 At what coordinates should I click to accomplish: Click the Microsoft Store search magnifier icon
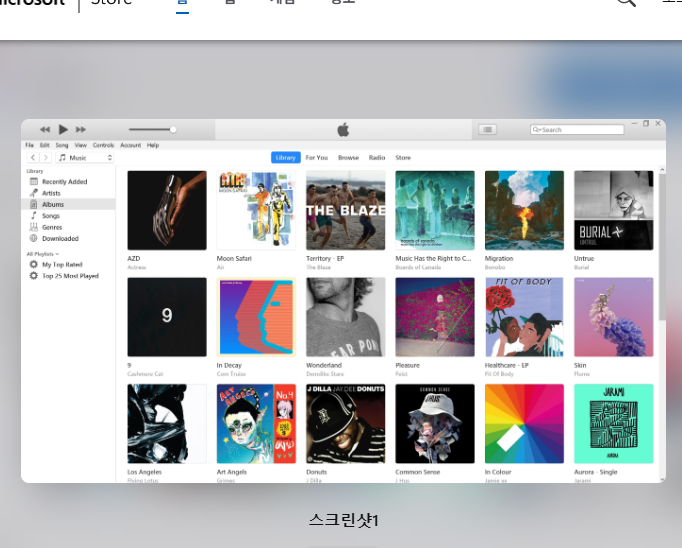[626, 1]
